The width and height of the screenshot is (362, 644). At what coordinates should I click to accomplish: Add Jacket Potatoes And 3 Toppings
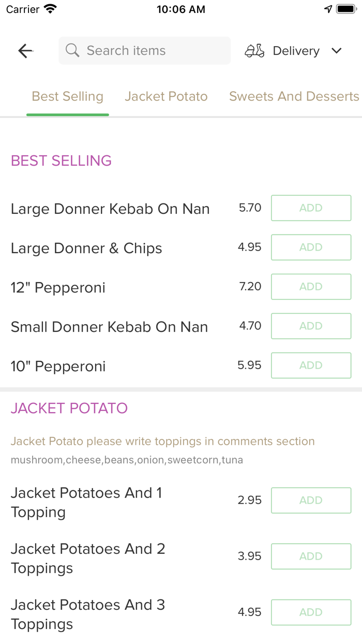tap(311, 612)
